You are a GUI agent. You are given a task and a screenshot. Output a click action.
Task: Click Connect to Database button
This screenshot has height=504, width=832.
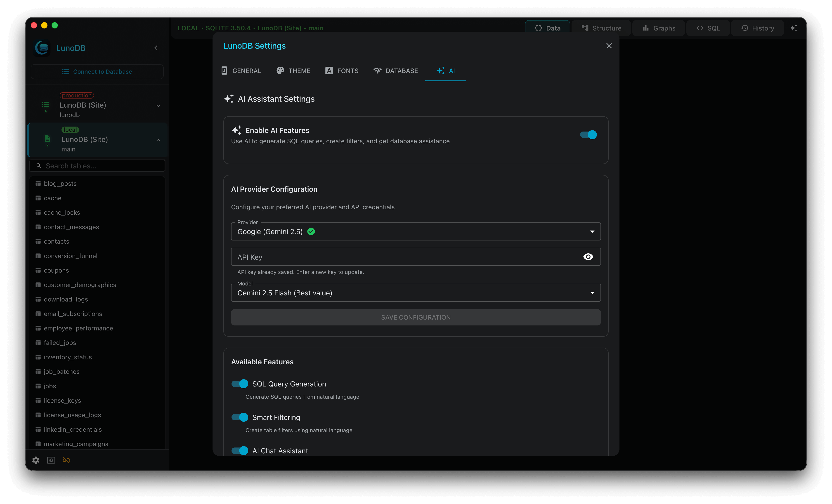97,72
